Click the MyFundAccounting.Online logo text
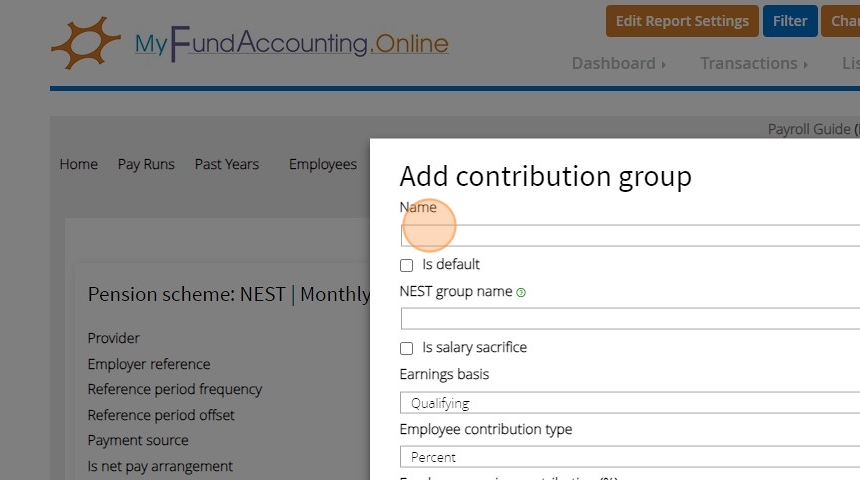Viewport: 860px width, 480px height. 291,44
